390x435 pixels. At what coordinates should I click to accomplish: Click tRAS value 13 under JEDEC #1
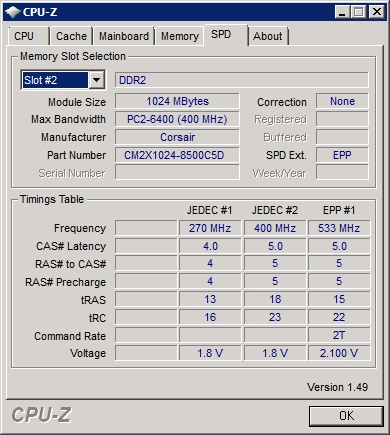tap(210, 299)
